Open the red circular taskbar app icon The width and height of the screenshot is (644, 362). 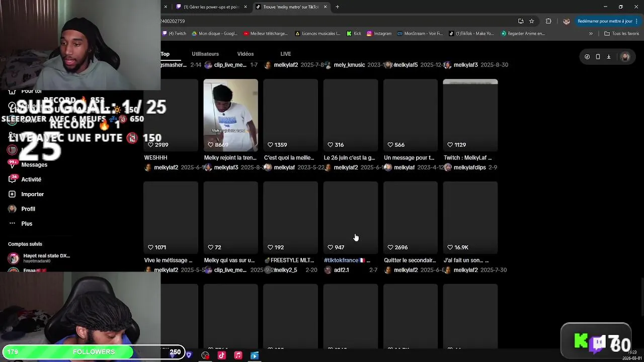205,355
